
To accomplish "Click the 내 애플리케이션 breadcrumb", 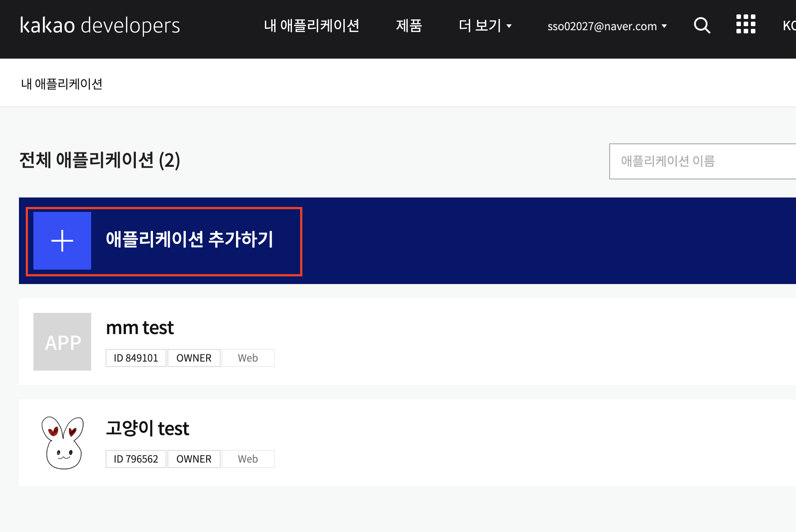I will 61,84.
